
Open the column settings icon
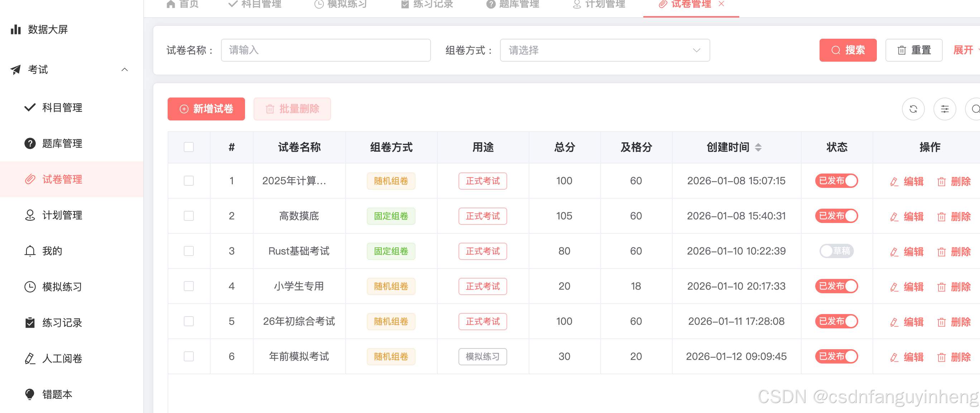(x=944, y=109)
